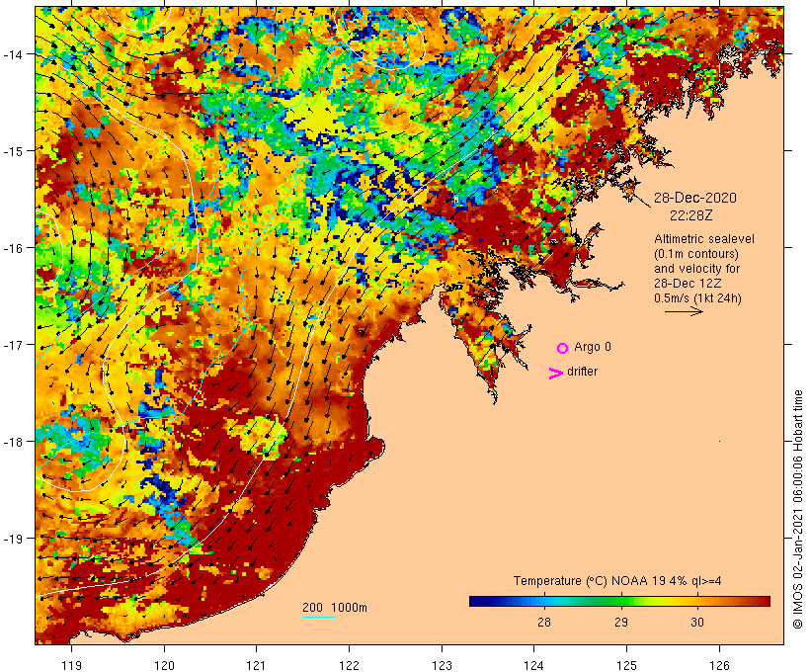Click the 'Altimetric sealevel' text
Image resolution: width=810 pixels, height=672 pixels.
[x=704, y=239]
